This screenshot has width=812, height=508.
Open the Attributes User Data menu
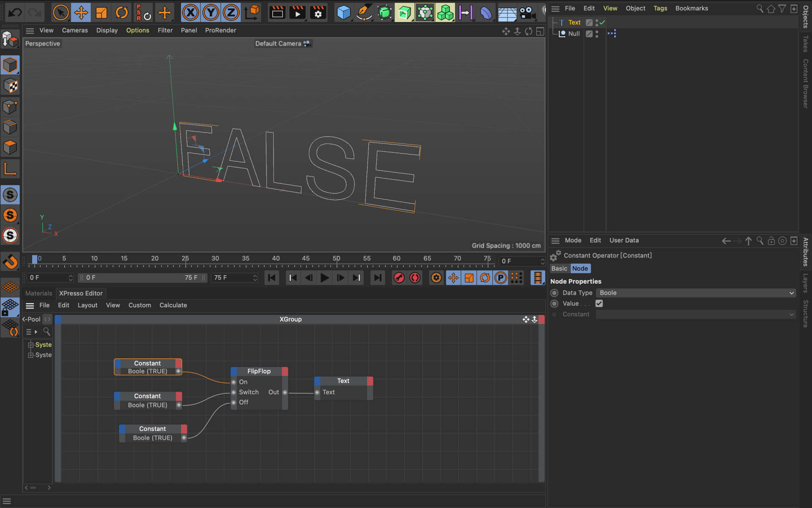pyautogui.click(x=624, y=240)
